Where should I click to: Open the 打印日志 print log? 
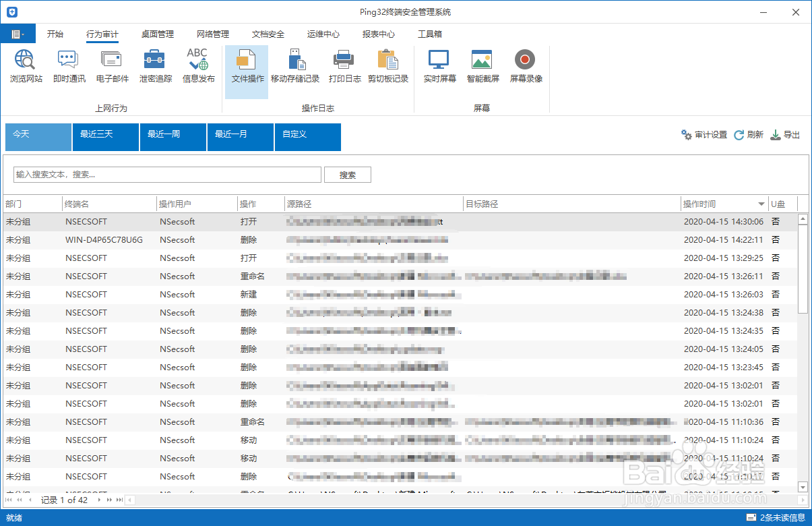(344, 67)
